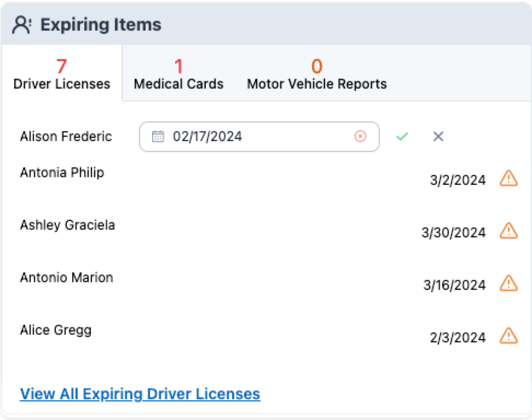Click the 2/3/2024 expiration date

458,338
